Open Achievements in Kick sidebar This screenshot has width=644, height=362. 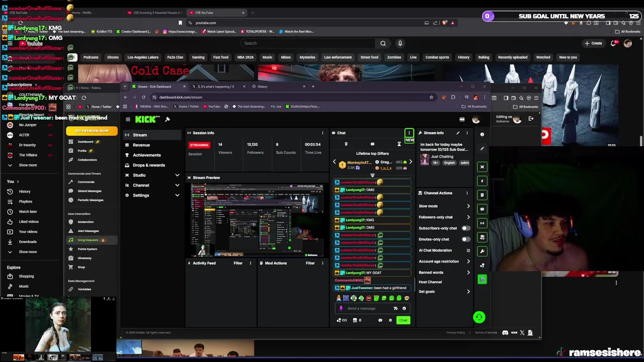pos(153,155)
